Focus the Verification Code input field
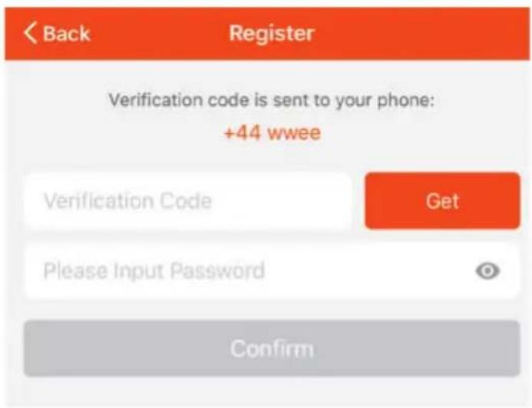The height and width of the screenshot is (408, 532). click(188, 201)
